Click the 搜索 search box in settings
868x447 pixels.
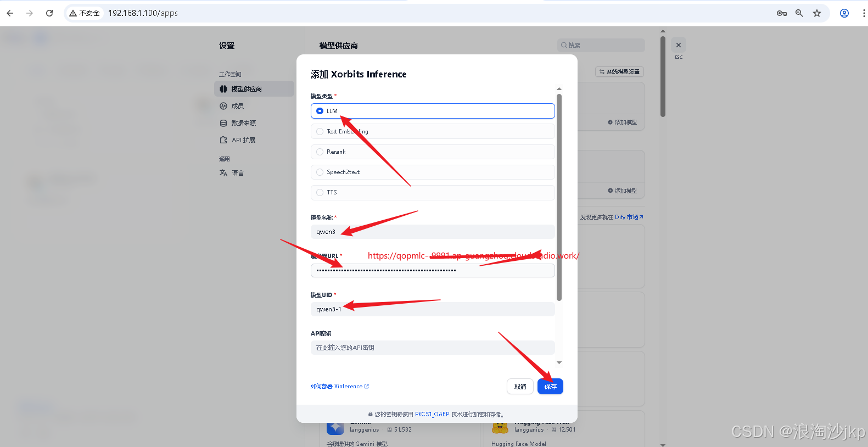pos(601,45)
